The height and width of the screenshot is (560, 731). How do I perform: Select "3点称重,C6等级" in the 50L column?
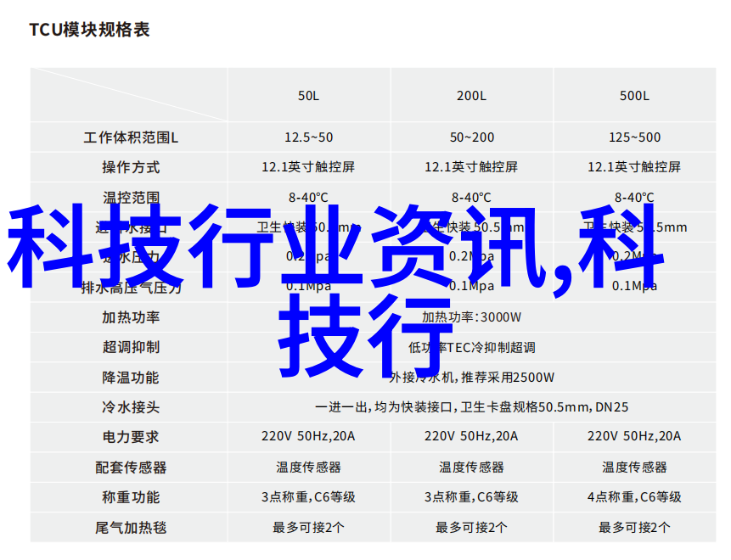click(x=308, y=497)
